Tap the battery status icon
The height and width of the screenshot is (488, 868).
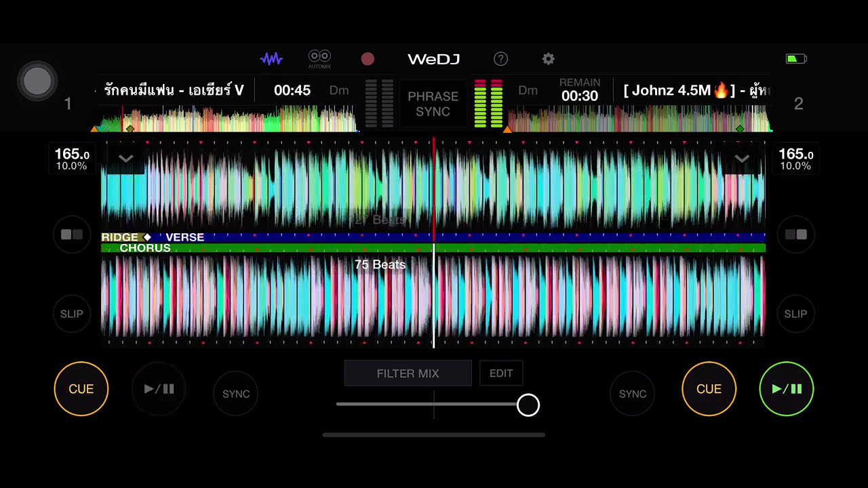[796, 59]
